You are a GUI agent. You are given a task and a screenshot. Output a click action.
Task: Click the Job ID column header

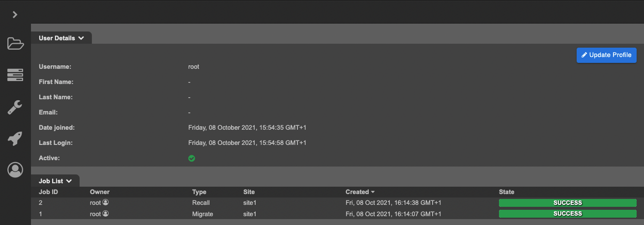click(x=48, y=192)
